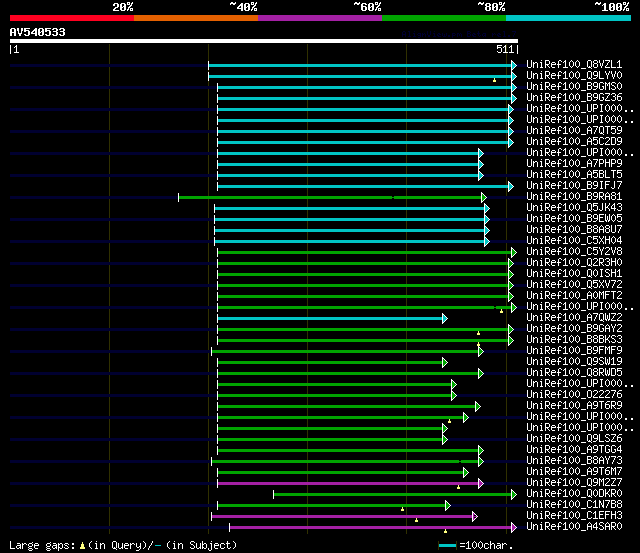Click the arrowhead ending the A9T6R9 alignment
Viewport: 640px width, 553px height.
pos(478,406)
